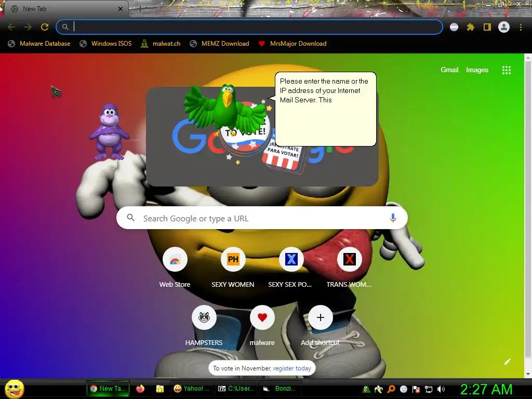Open the PH shortcut tile
This screenshot has width=532, height=399.
pos(233,260)
